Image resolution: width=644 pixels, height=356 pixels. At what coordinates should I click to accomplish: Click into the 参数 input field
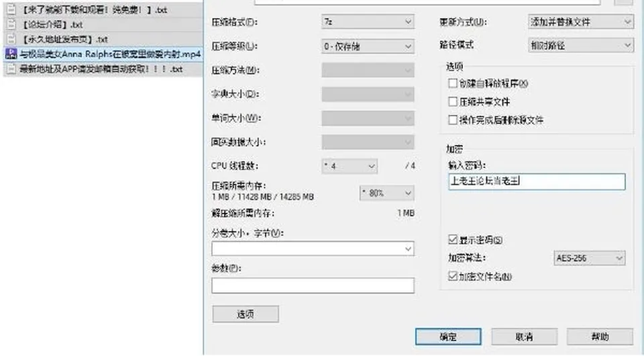(313, 285)
